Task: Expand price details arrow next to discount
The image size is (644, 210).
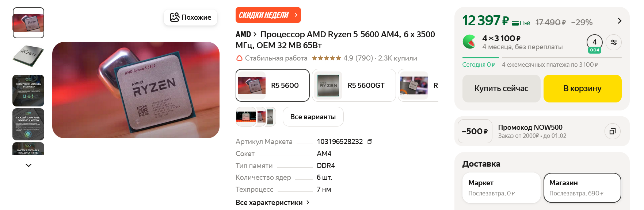Action: 620,21
